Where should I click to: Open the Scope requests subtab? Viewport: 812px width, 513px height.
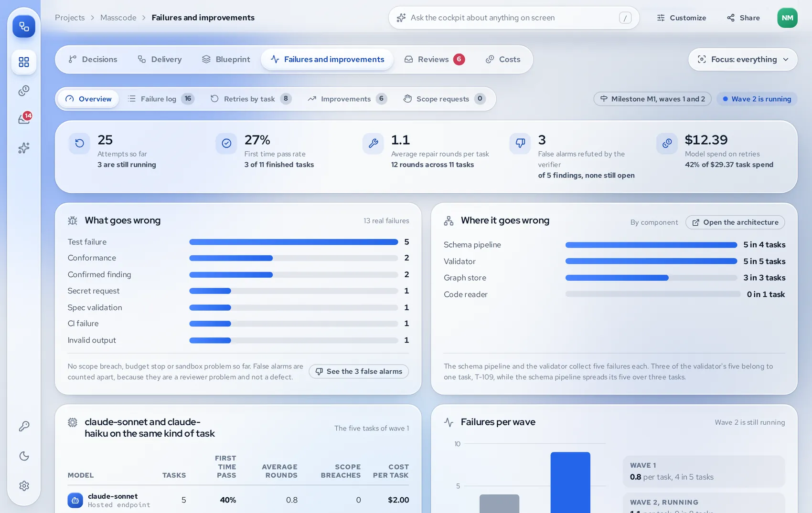[x=444, y=99]
